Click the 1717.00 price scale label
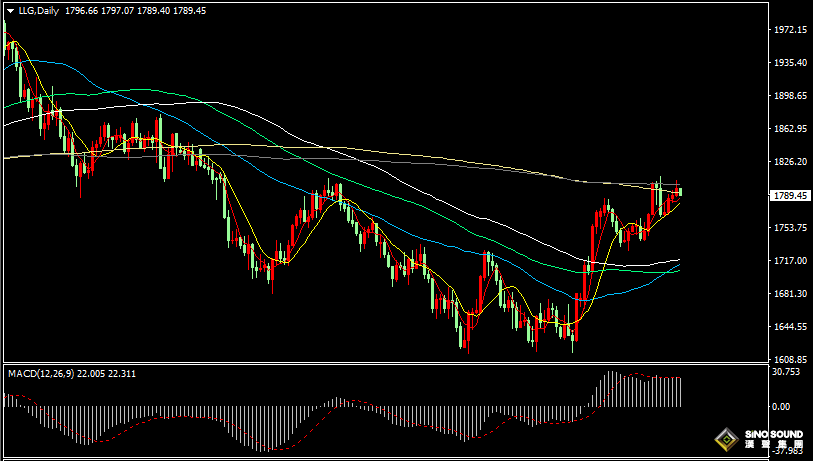 coord(790,261)
